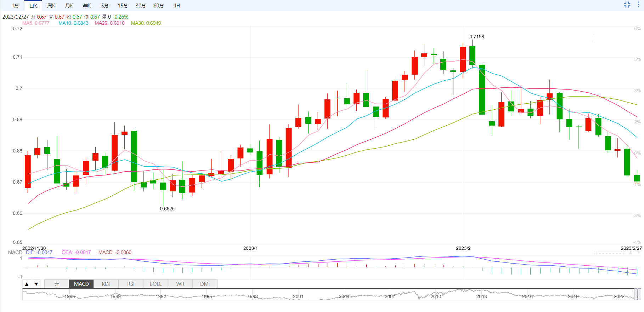This screenshot has width=644, height=312.
Task: Click the 2023/2/27 end date label
Action: [x=631, y=248]
